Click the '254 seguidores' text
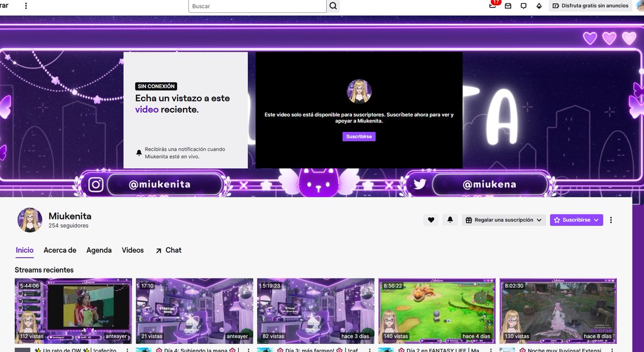 click(69, 226)
